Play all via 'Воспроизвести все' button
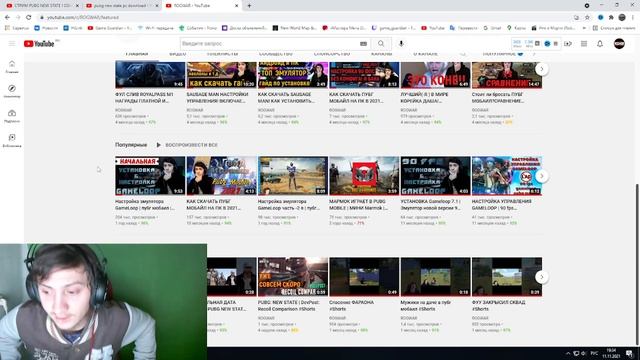The image size is (640, 360). click(x=187, y=145)
